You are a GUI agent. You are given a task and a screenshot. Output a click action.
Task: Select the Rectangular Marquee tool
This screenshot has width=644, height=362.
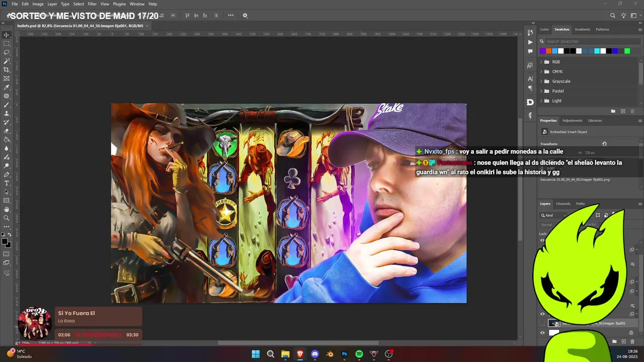[x=7, y=44]
